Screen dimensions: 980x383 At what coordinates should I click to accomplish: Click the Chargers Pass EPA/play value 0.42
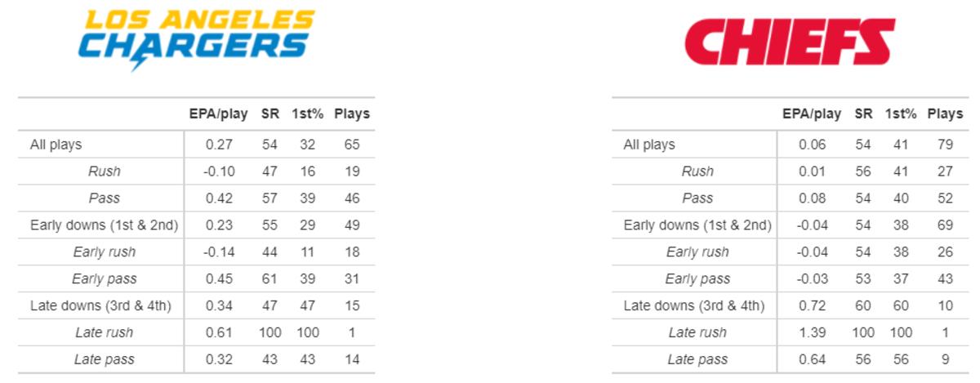point(219,198)
